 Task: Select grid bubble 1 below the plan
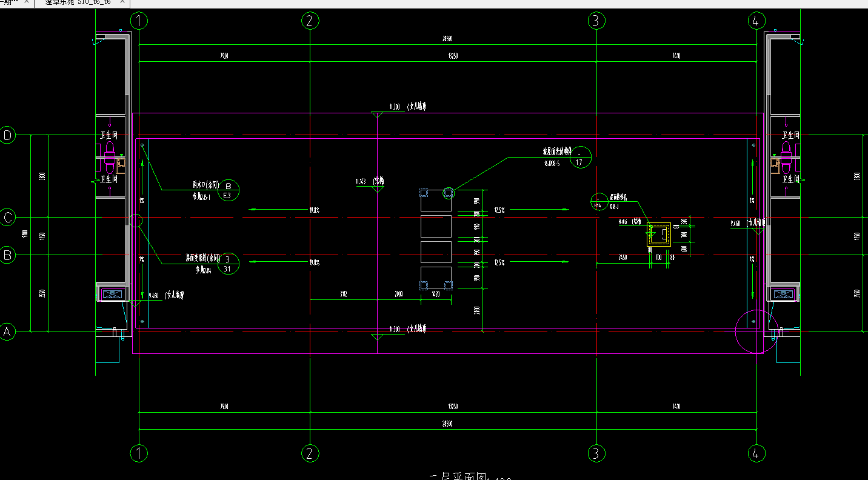click(139, 453)
